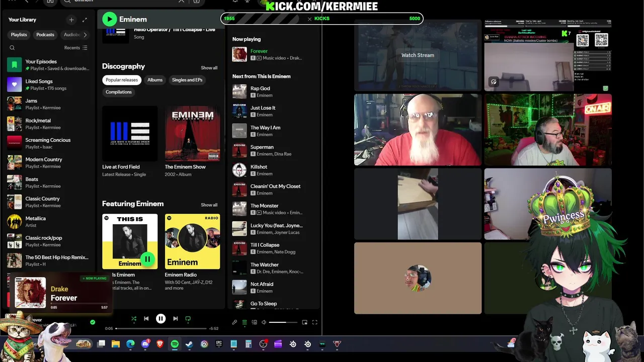Create a new playlist with the plus icon
Screen dimensions: 644x362
71,20
